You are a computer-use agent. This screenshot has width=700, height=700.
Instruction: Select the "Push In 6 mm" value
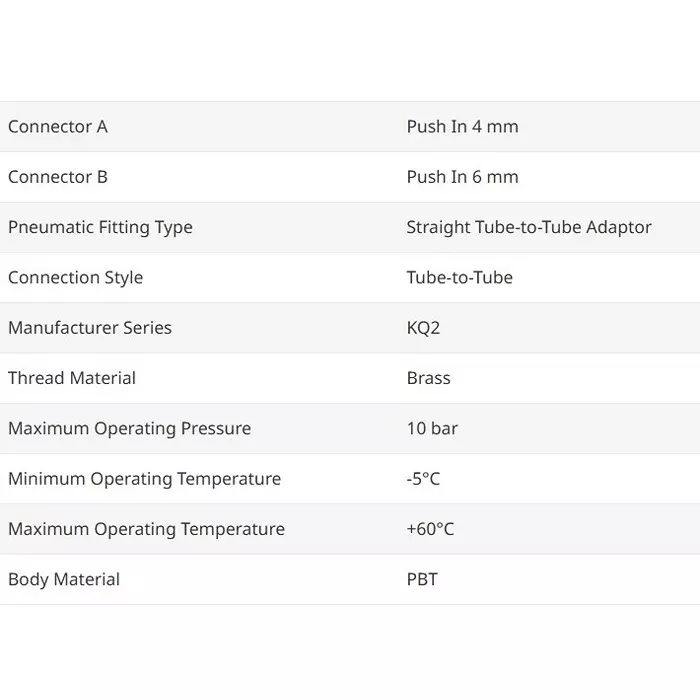[462, 177]
